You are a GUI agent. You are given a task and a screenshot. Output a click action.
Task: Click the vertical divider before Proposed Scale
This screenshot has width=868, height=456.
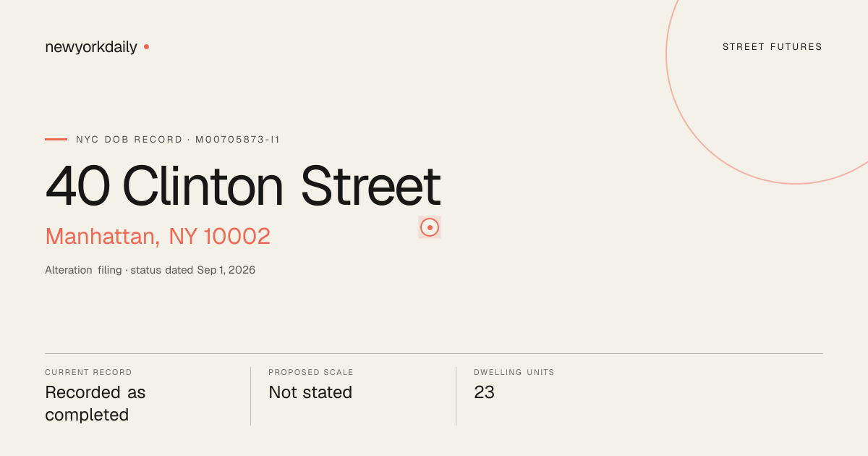point(250,396)
